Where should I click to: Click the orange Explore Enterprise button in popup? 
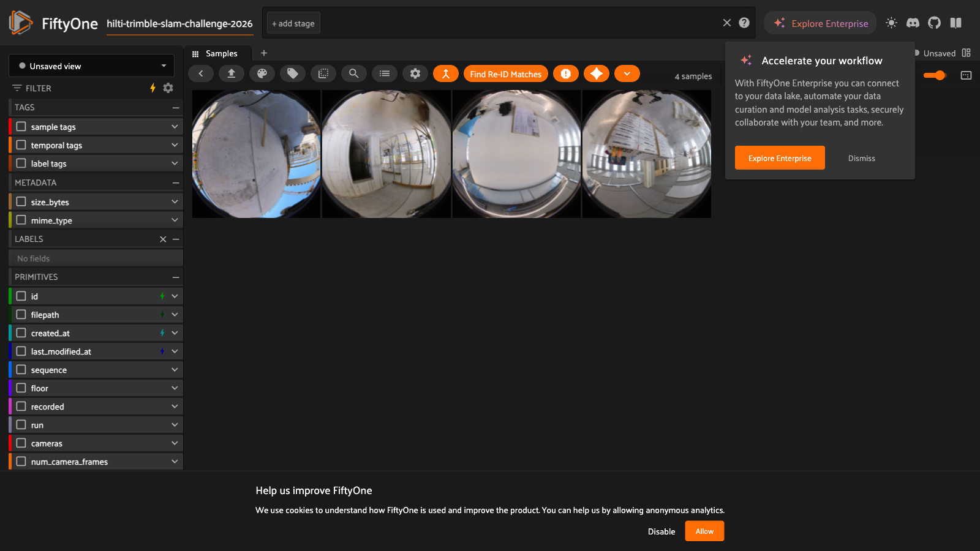tap(780, 158)
